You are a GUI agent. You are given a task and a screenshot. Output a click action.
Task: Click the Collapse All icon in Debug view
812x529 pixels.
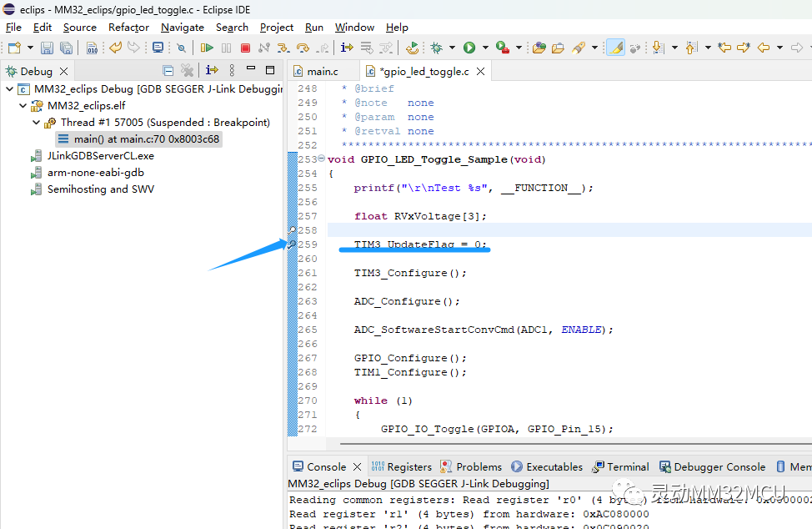click(x=168, y=71)
